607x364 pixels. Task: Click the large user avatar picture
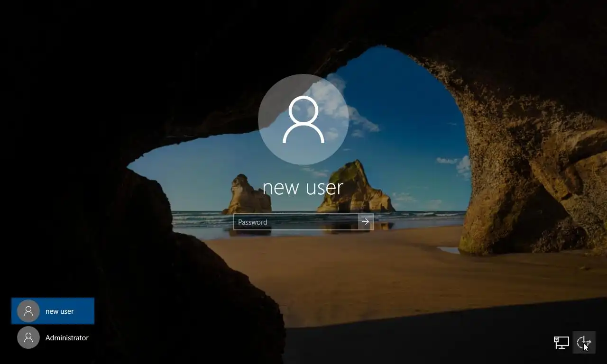pyautogui.click(x=303, y=119)
